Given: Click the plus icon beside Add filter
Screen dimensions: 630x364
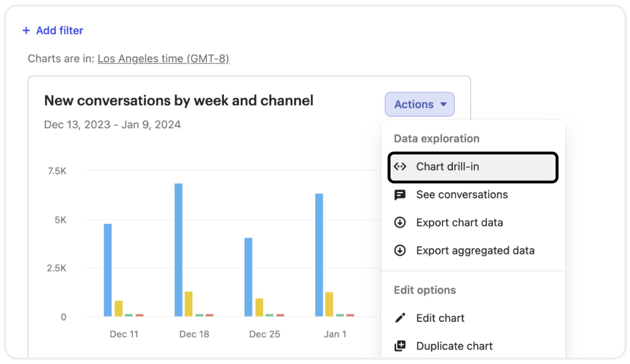Looking at the screenshot, I should coord(26,30).
